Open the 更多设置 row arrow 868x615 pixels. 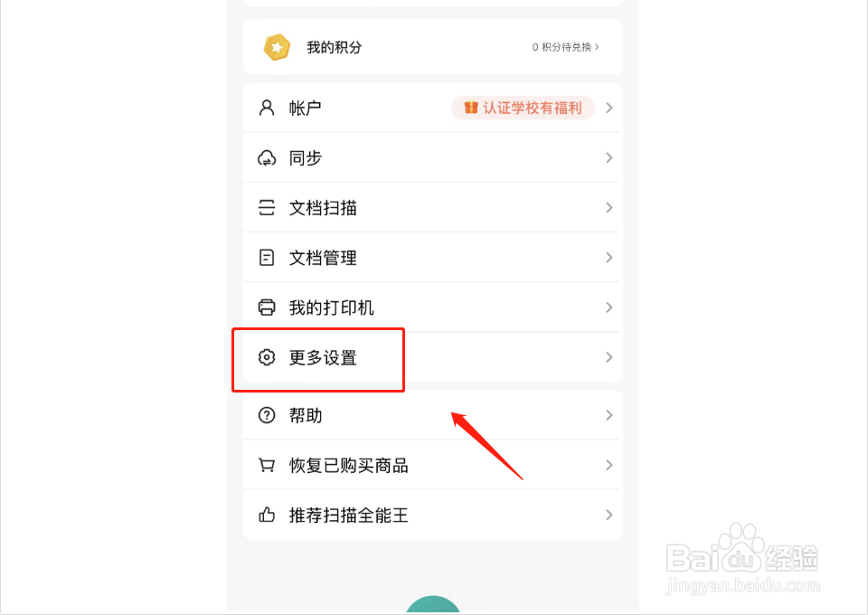tap(609, 357)
